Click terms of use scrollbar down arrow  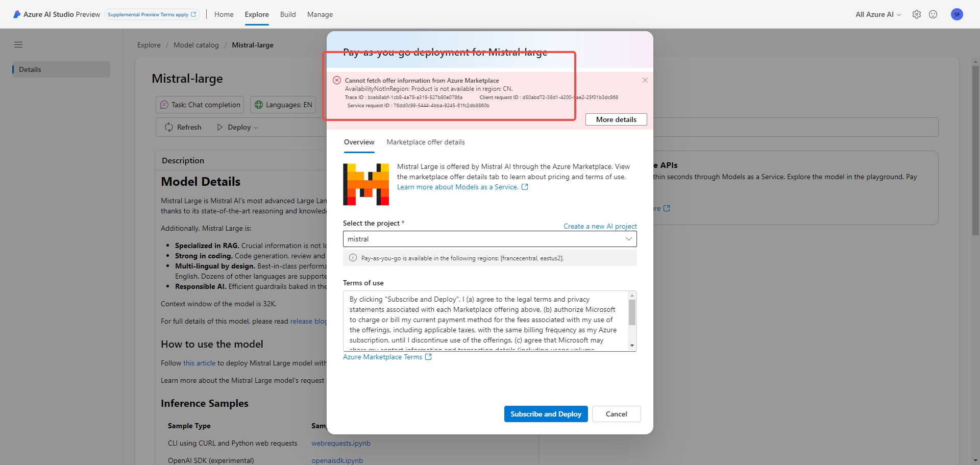pos(632,346)
